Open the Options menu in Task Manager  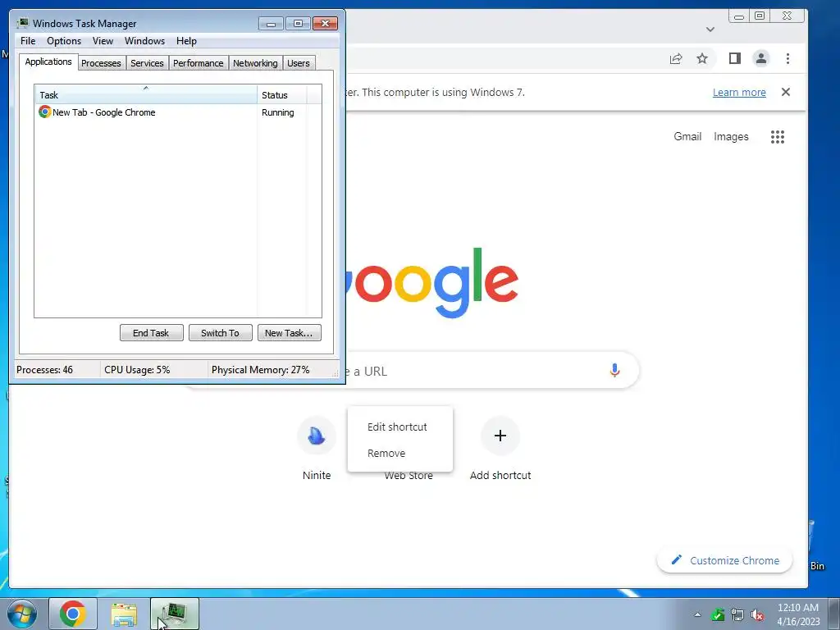[x=64, y=41]
